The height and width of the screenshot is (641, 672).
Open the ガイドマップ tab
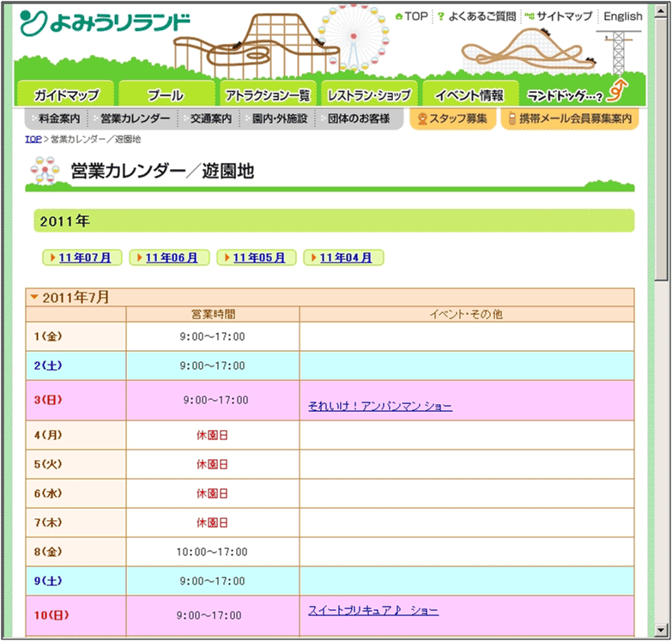pyautogui.click(x=66, y=95)
